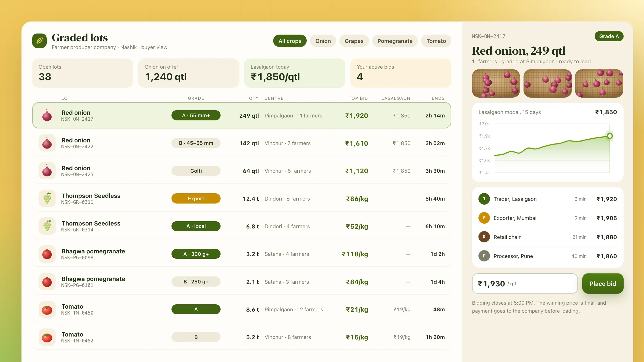
Task: Click the pomegranate icon for lot NSK-PG-0098
Action: click(x=47, y=254)
